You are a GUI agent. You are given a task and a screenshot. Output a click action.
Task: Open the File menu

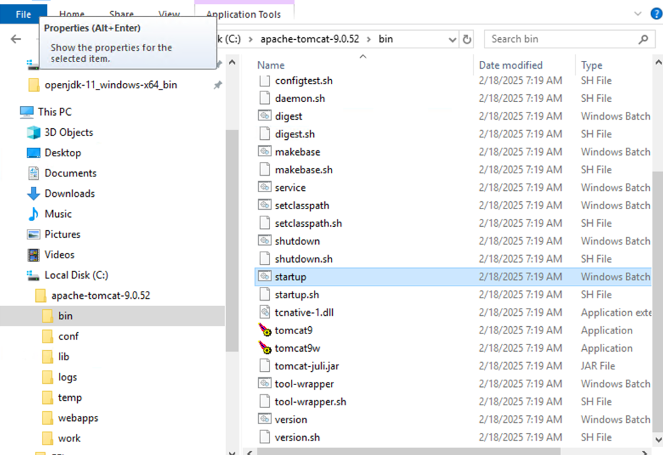click(x=23, y=14)
